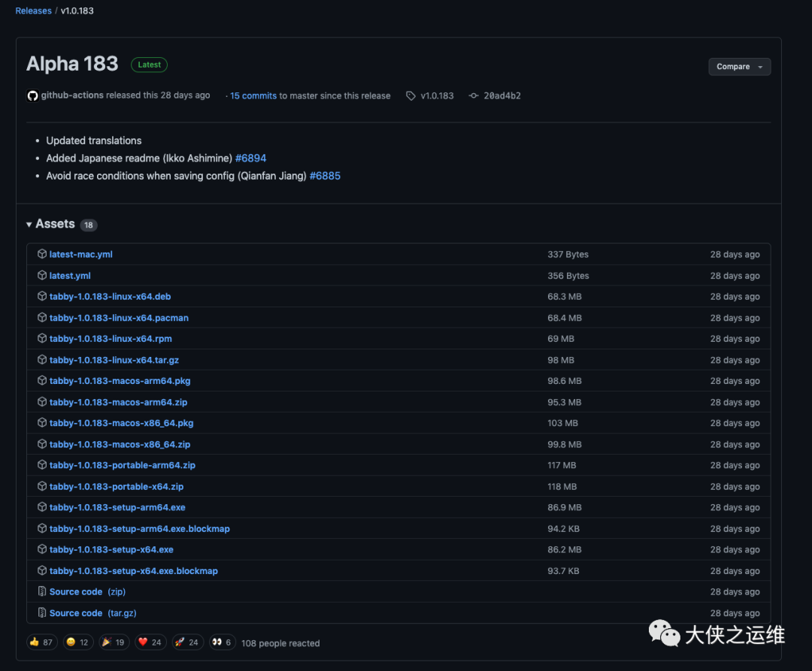Open pull request #6894
This screenshot has height=671, width=812.
tap(250, 159)
